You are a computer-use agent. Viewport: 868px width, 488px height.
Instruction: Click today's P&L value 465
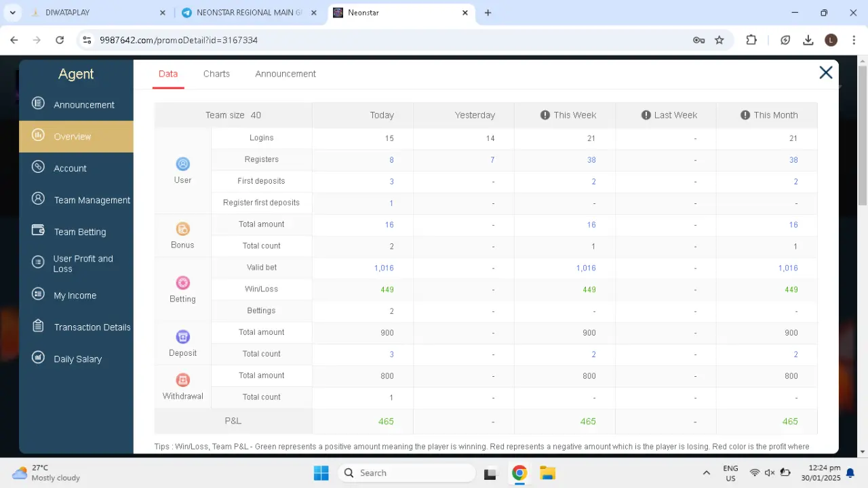pos(386,422)
